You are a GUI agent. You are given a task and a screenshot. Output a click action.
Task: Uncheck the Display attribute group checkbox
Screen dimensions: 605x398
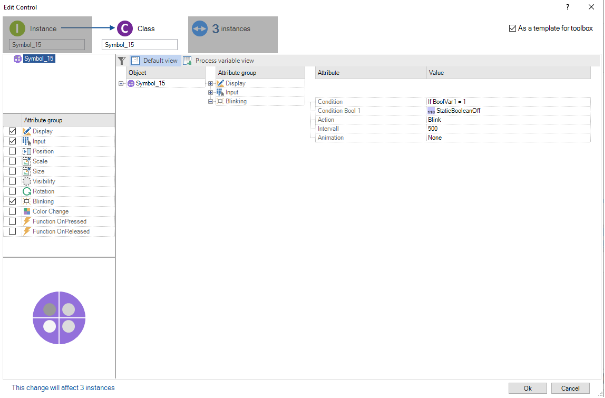pos(13,131)
